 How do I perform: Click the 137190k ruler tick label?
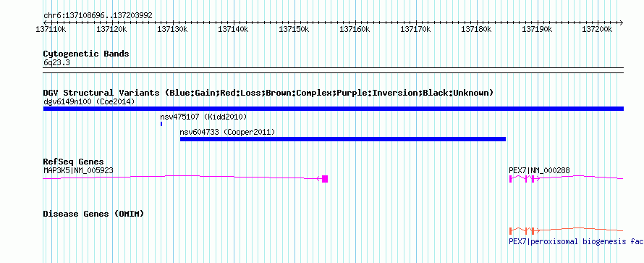[537, 30]
